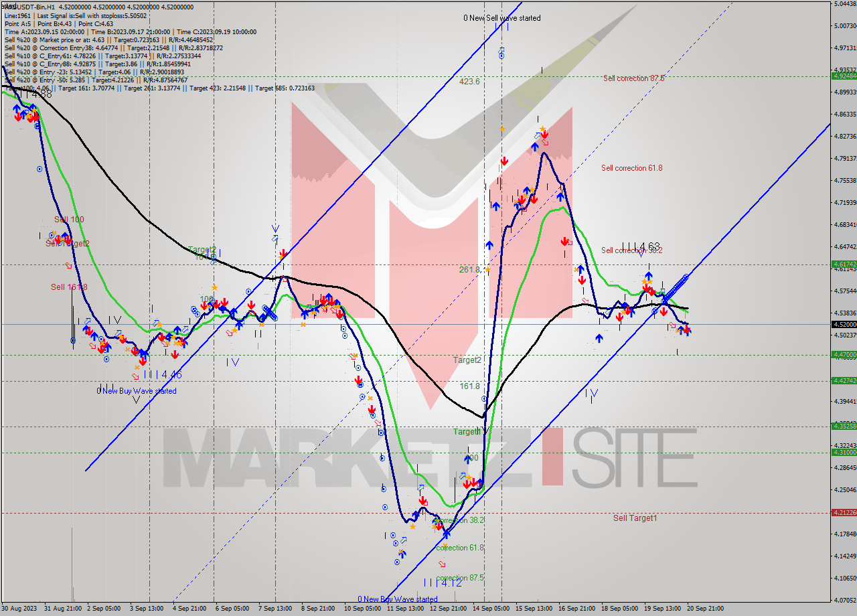
Task: Click the '0 New Sell wave started' label
Action: coord(502,18)
